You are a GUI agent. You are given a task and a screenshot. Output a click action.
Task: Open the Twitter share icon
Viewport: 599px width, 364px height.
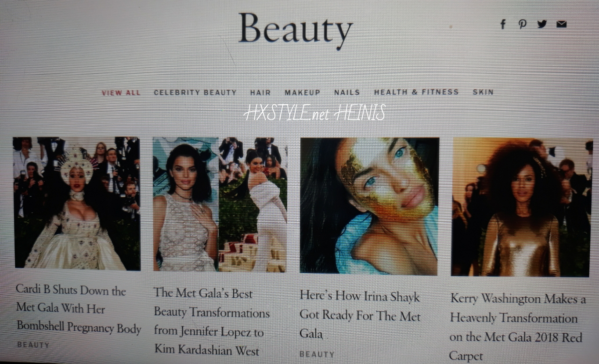[x=542, y=24]
